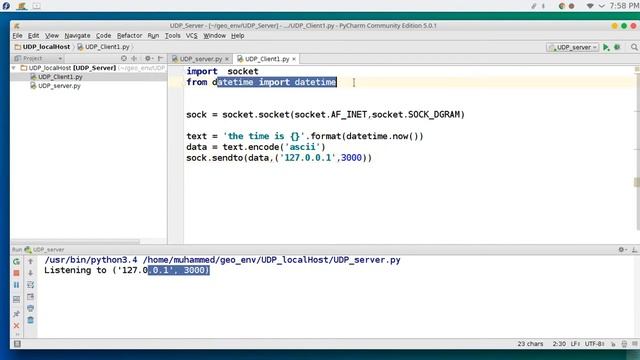Open the Window menu
Screen dimensions: 640x360
214,36
